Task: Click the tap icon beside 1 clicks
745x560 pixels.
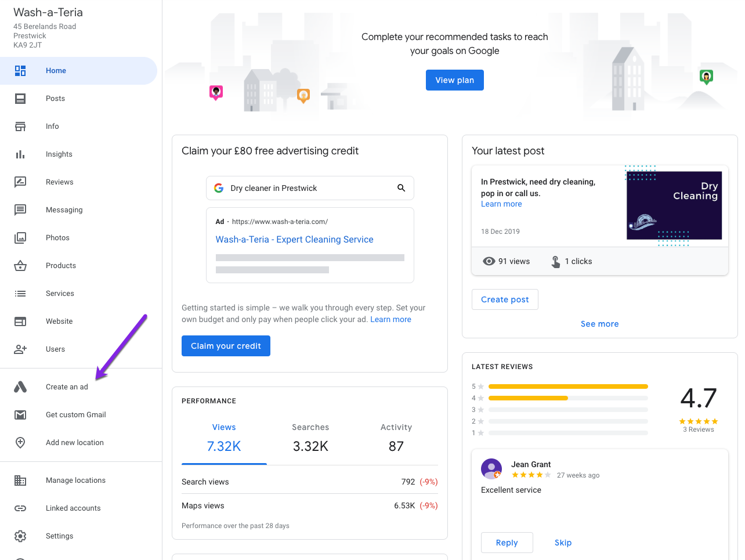Action: 556,262
